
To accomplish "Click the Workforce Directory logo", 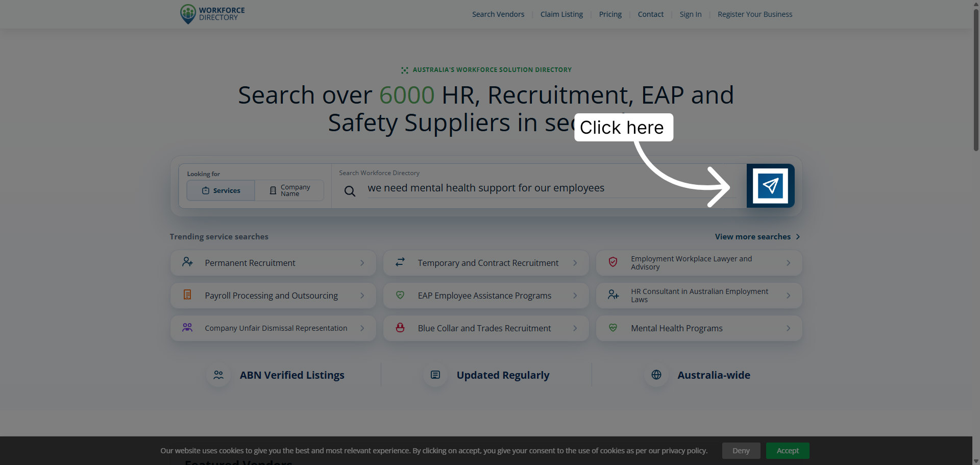I will tap(212, 14).
